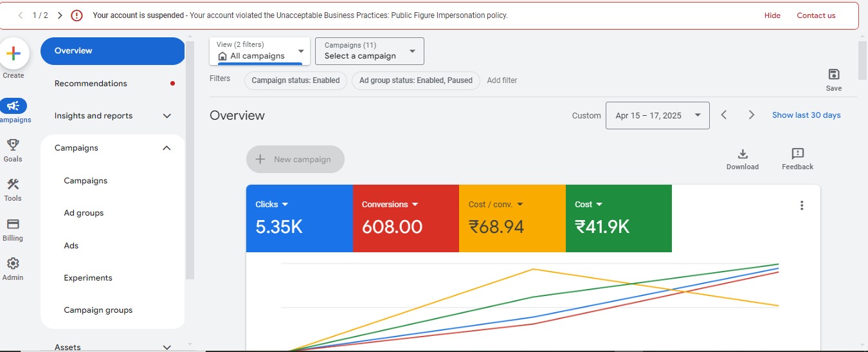
Task: Click the Save floppy disk icon
Action: coord(834,75)
